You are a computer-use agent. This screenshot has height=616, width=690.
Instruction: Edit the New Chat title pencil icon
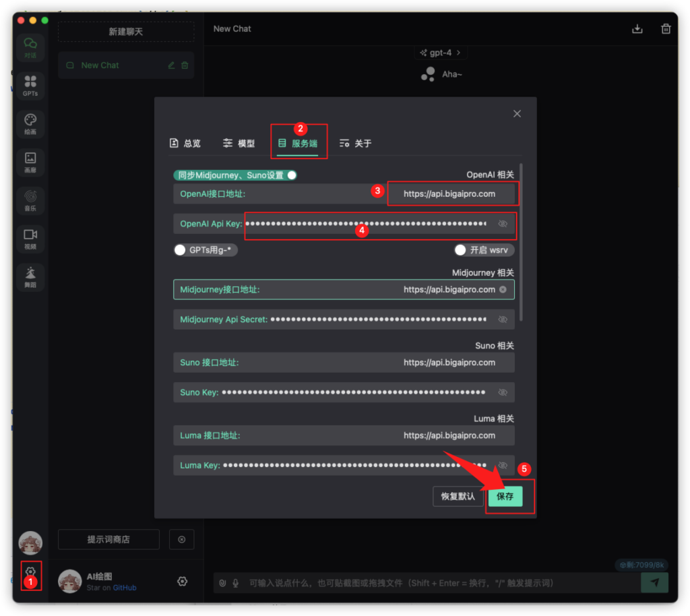click(171, 65)
